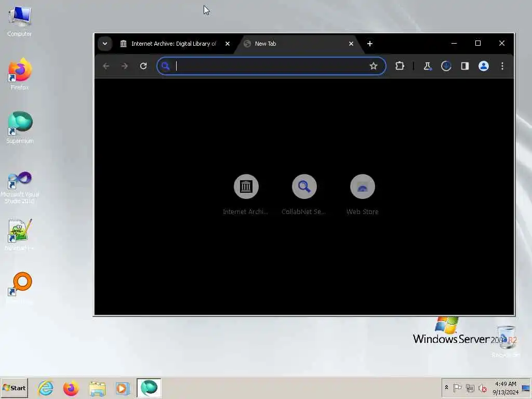This screenshot has height=399, width=532.
Task: Click the circular update indicator icon
Action: click(446, 66)
